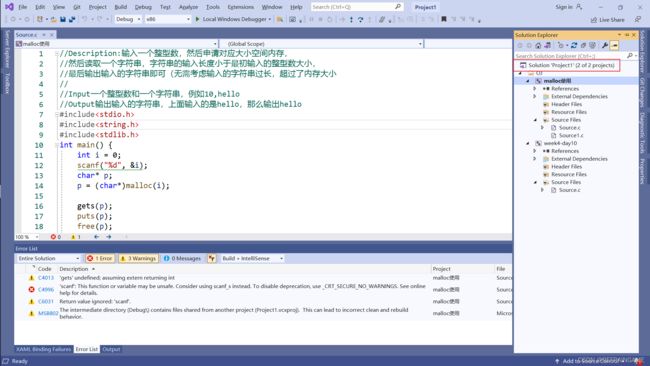This screenshot has width=650, height=366.
Task: Click the title bar search field
Action: click(357, 7)
